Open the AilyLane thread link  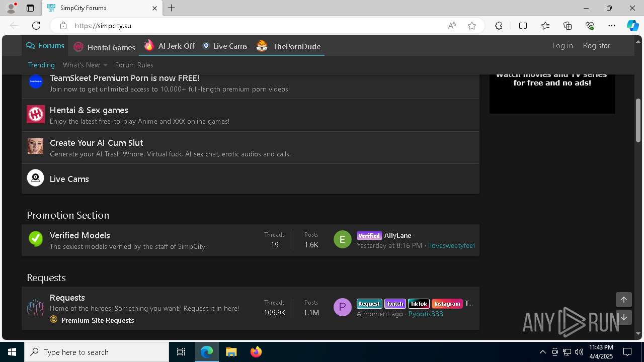click(x=397, y=235)
